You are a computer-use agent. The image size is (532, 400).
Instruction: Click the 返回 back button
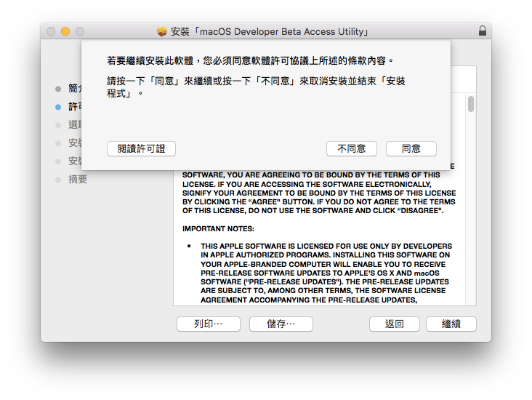click(394, 324)
